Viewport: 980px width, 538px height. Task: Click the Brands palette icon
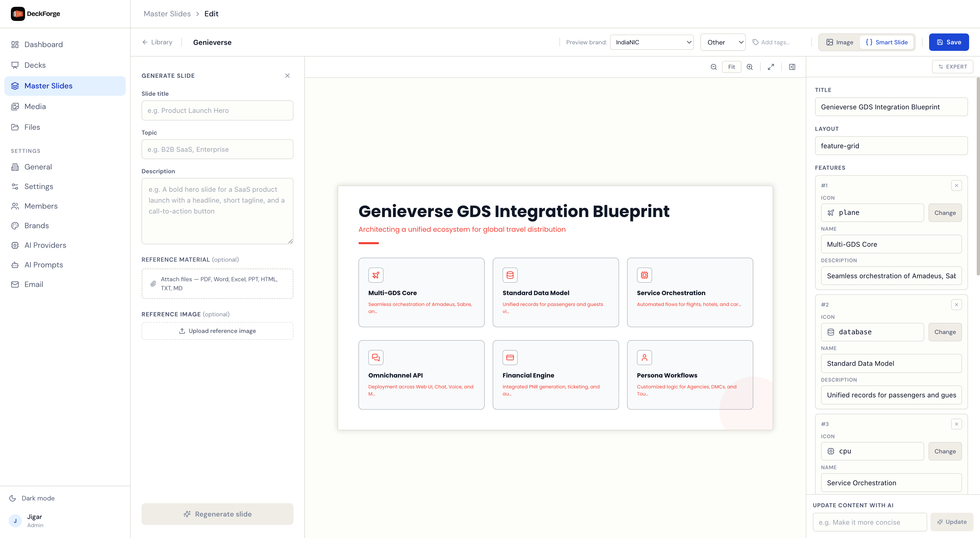(x=15, y=226)
